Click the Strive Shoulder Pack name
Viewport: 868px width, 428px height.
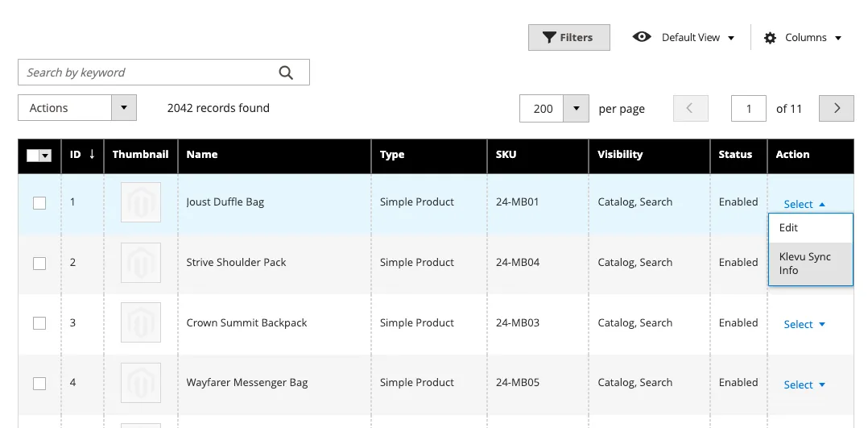[x=236, y=262]
